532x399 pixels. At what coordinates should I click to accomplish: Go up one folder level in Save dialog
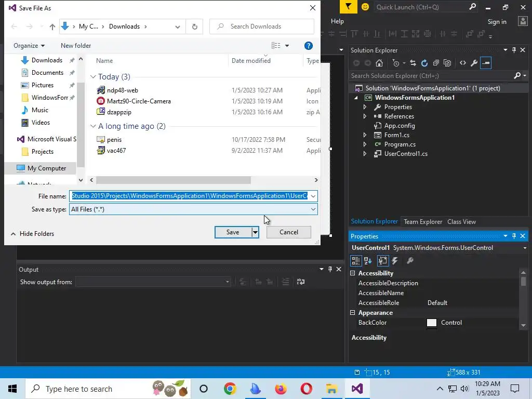pyautogui.click(x=52, y=26)
